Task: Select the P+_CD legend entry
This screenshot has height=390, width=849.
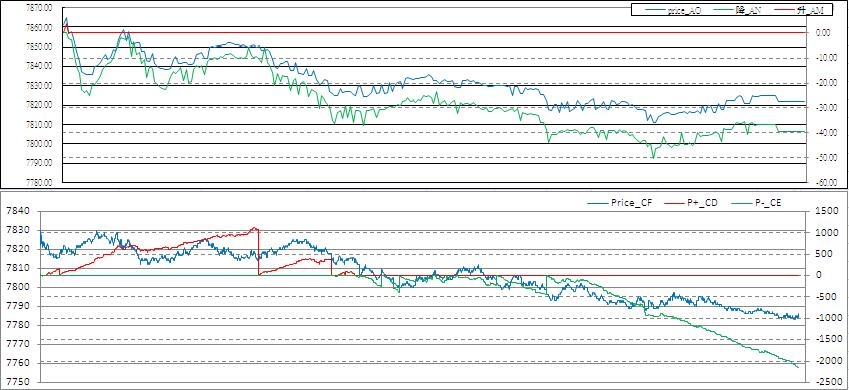Action: [689, 203]
